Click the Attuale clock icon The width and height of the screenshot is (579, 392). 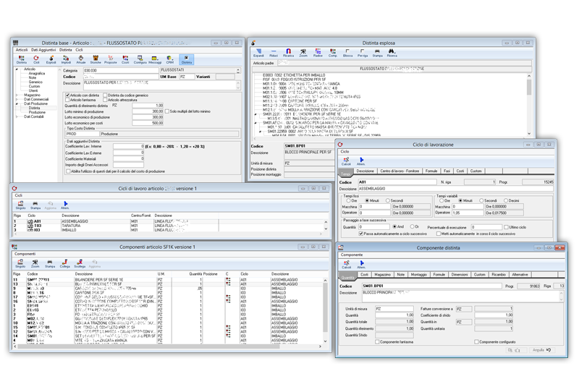pyautogui.click(x=81, y=59)
